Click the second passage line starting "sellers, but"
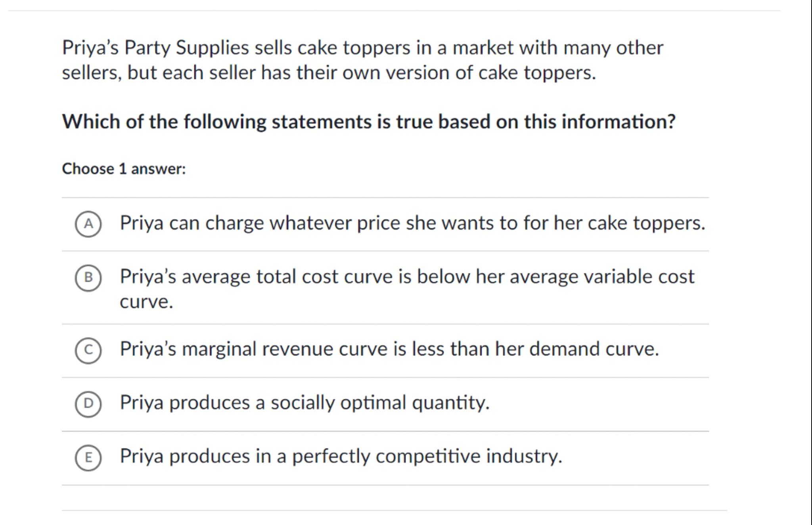 point(329,73)
